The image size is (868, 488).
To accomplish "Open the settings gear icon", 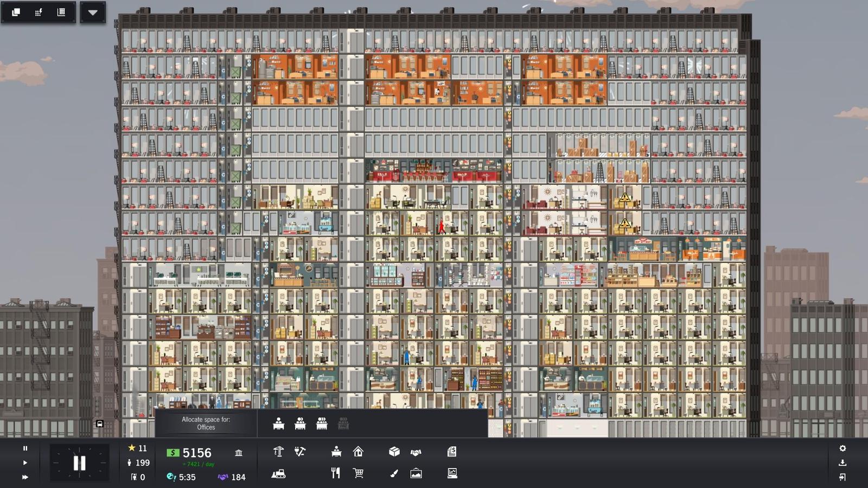I will click(x=843, y=448).
